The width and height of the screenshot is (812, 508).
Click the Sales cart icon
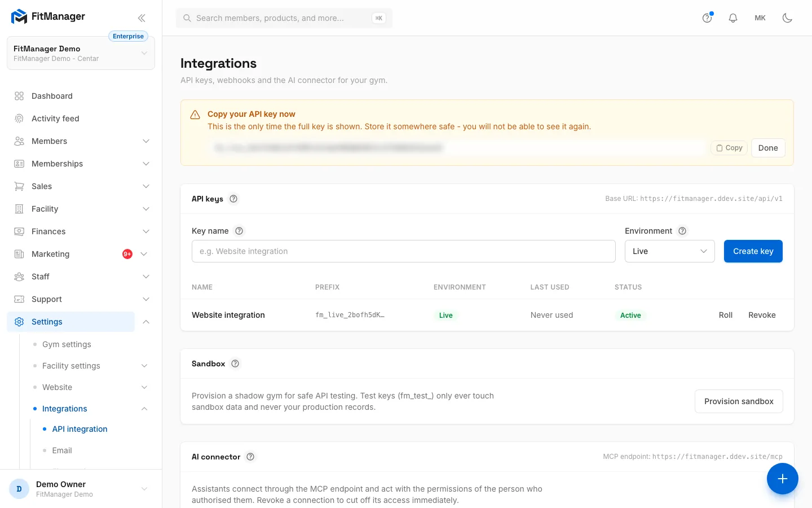point(19,186)
